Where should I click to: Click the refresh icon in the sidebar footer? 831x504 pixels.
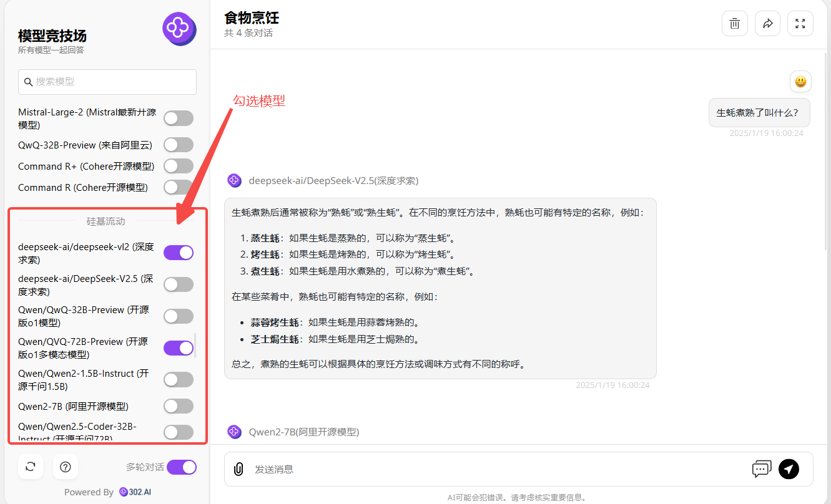point(31,466)
